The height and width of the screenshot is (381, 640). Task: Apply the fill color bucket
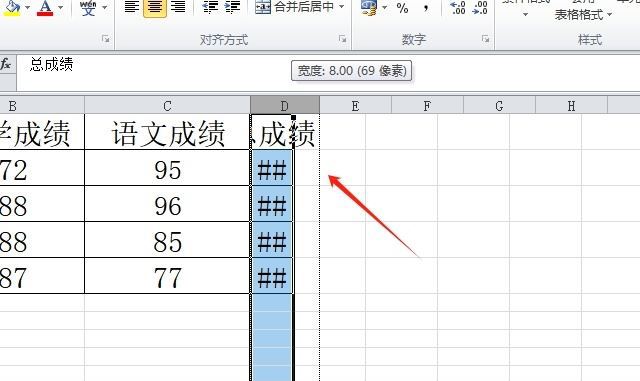[12, 8]
